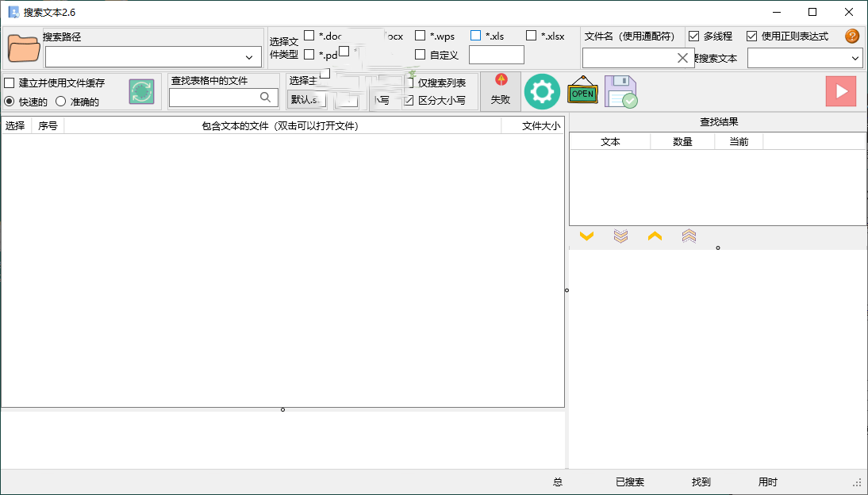Enable the *.pdf file type checkbox
The image size is (868, 495).
click(x=309, y=54)
